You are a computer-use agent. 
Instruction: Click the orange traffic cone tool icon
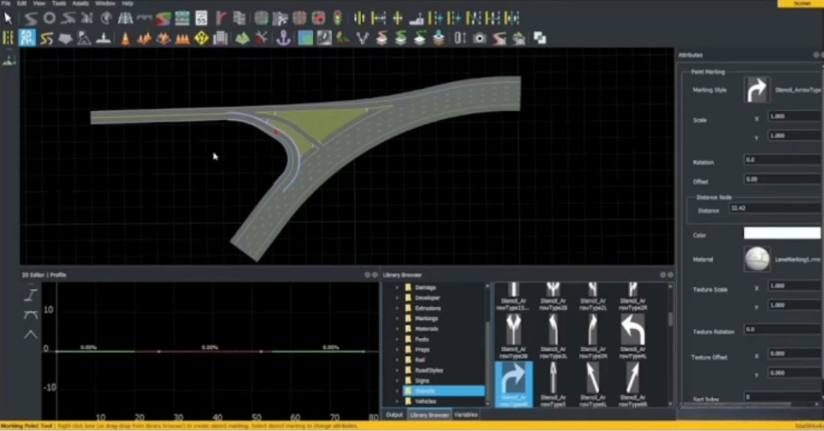pyautogui.click(x=126, y=38)
